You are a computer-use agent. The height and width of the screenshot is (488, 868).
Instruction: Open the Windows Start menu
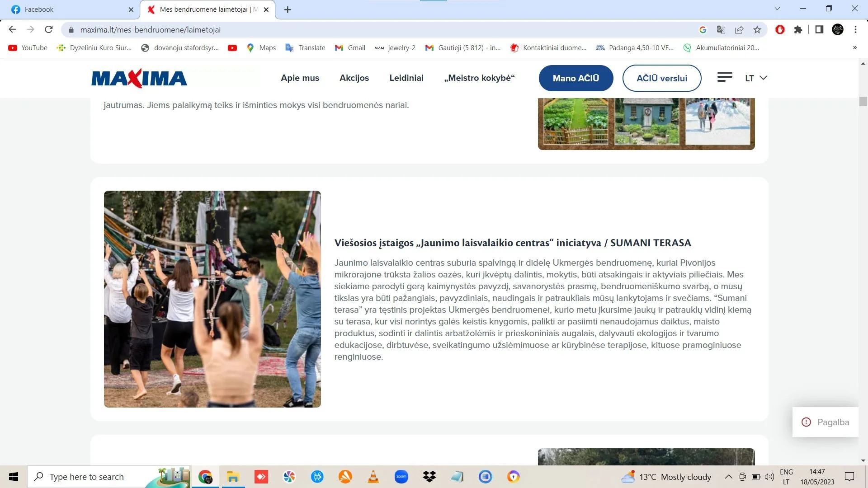point(14,477)
